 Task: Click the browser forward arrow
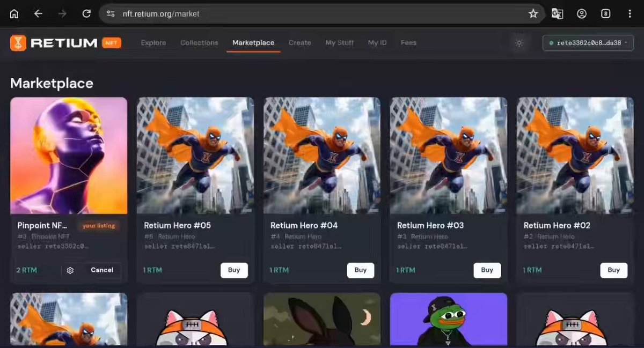(x=62, y=14)
